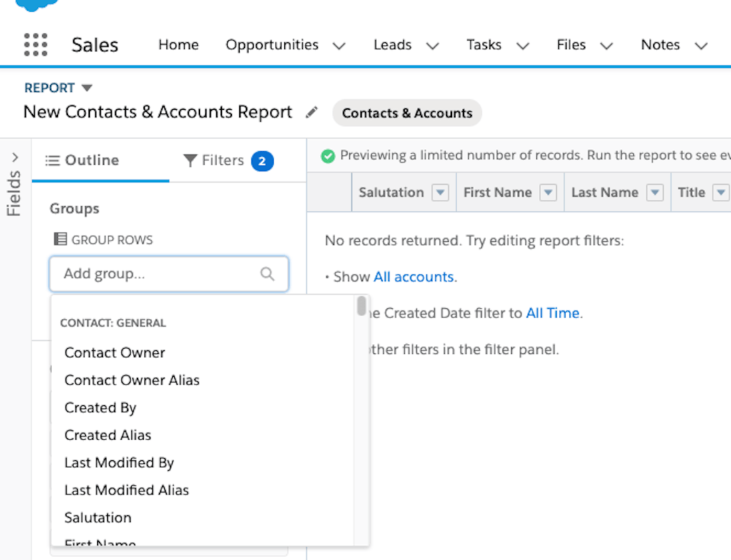Expand the Fields side panel arrow

[15, 158]
